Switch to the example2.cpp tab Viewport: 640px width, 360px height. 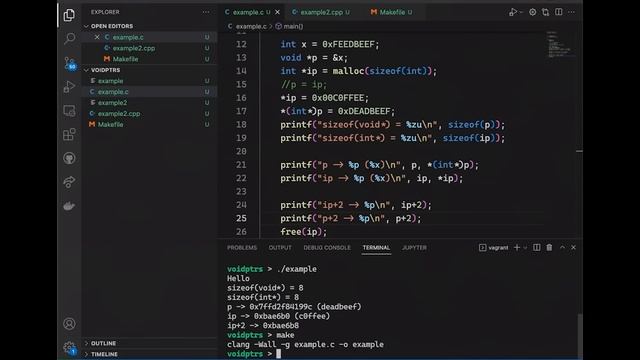click(x=321, y=12)
